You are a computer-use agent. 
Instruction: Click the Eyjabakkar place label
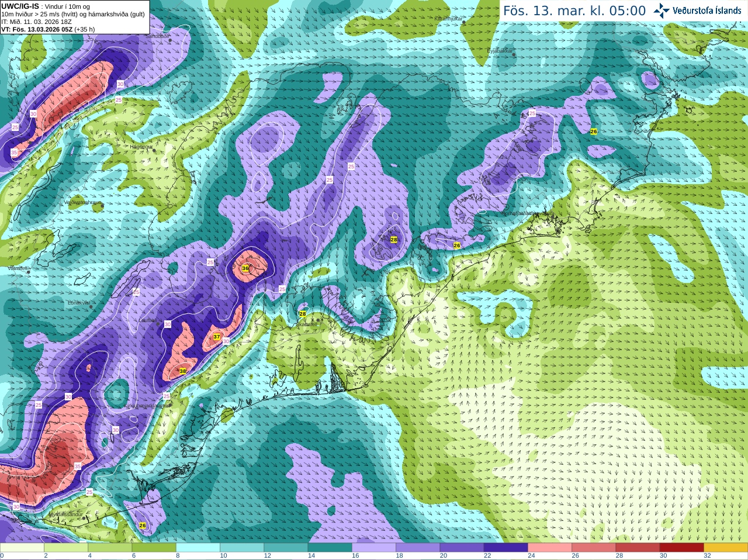pyautogui.click(x=500, y=51)
